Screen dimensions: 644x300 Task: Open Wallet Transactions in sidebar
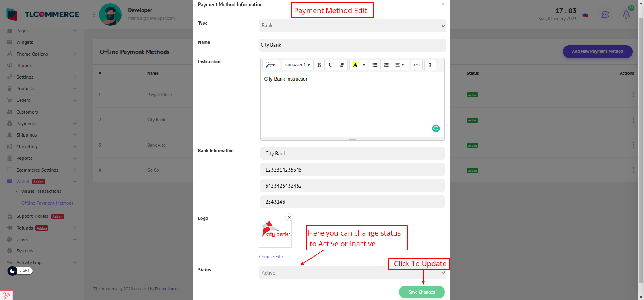pyautogui.click(x=41, y=192)
